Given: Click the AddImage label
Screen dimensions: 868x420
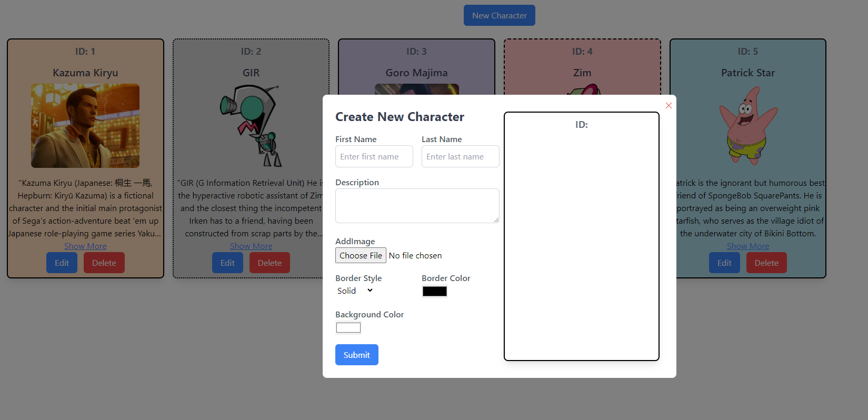Looking at the screenshot, I should (x=355, y=241).
